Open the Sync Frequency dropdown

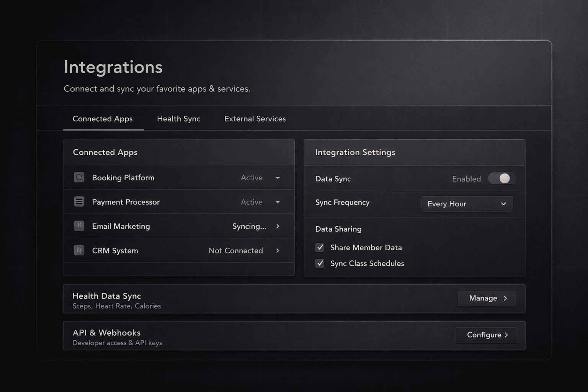pyautogui.click(x=467, y=204)
